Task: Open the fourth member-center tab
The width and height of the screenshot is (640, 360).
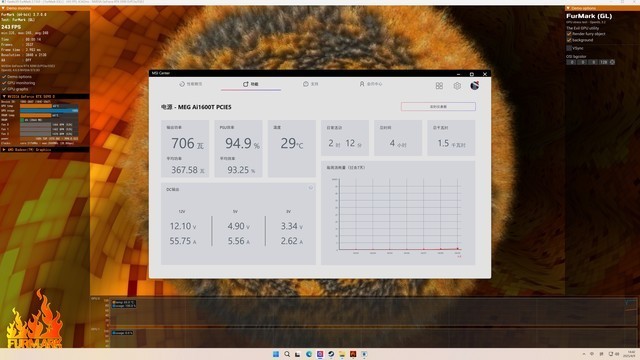Action: pyautogui.click(x=371, y=84)
